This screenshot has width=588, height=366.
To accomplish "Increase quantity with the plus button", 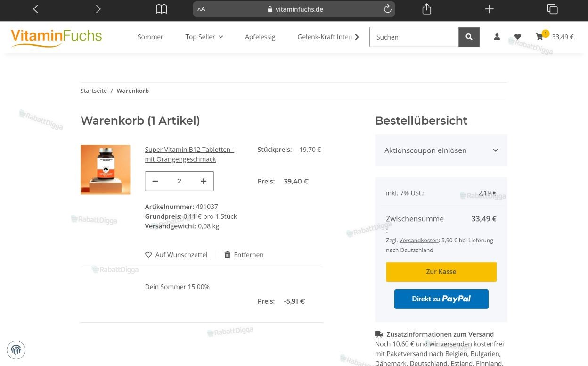I will pos(204,181).
